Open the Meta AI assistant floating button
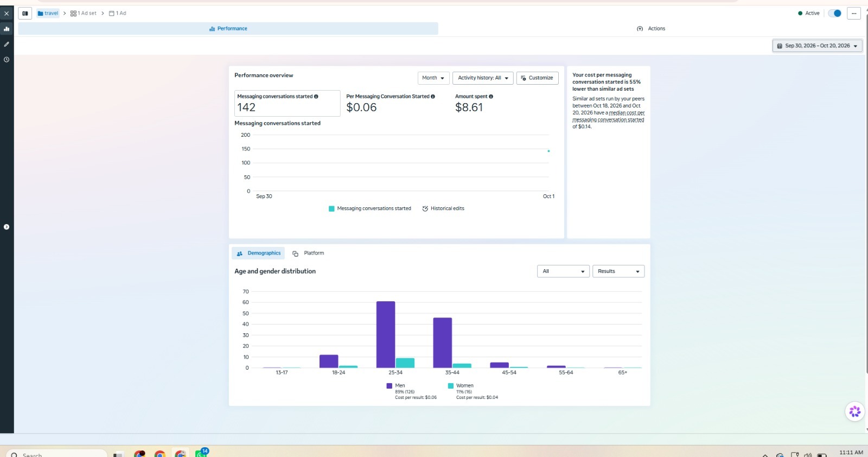Viewport: 868px width, 457px height. click(x=854, y=412)
